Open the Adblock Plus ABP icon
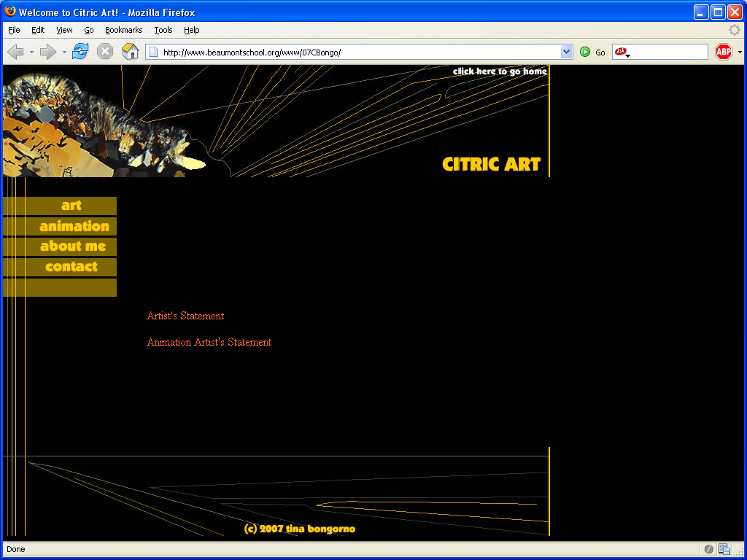 tap(724, 52)
